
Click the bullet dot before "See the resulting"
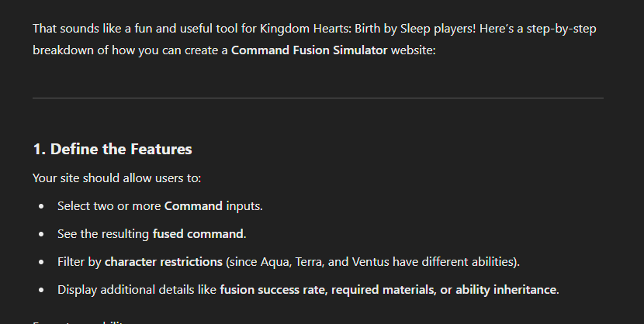[x=41, y=234]
